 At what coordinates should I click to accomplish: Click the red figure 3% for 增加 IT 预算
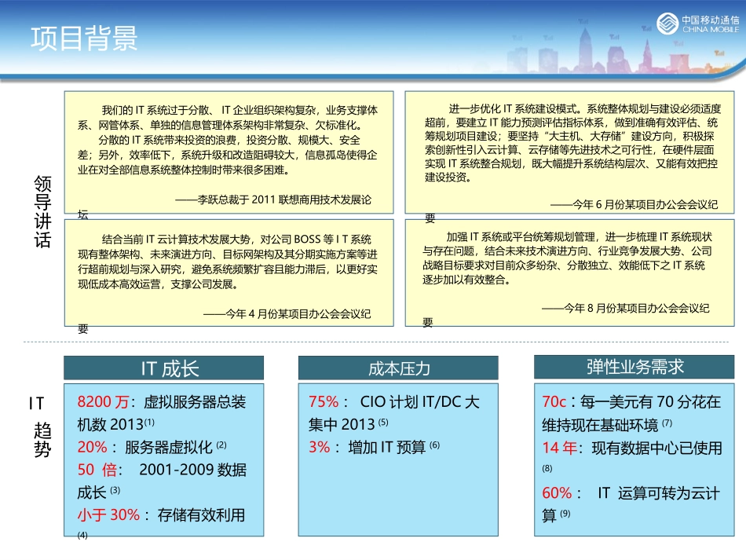(320, 447)
